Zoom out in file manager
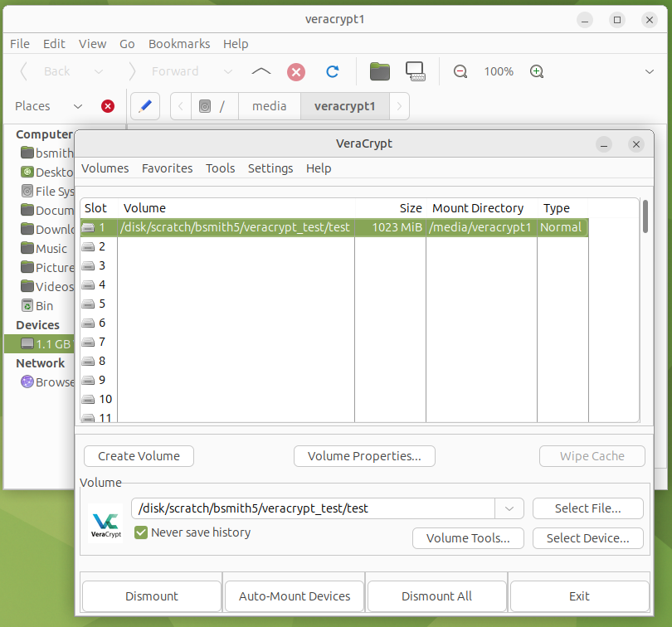672x627 pixels. click(460, 71)
